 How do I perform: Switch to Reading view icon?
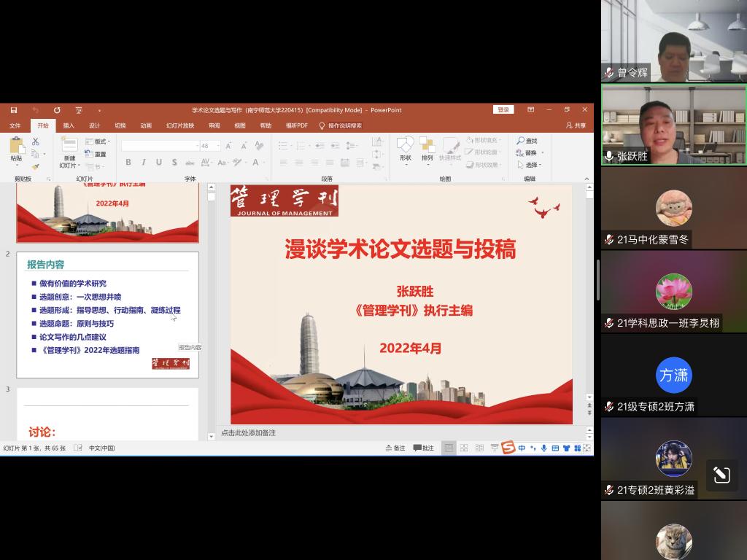click(x=479, y=448)
